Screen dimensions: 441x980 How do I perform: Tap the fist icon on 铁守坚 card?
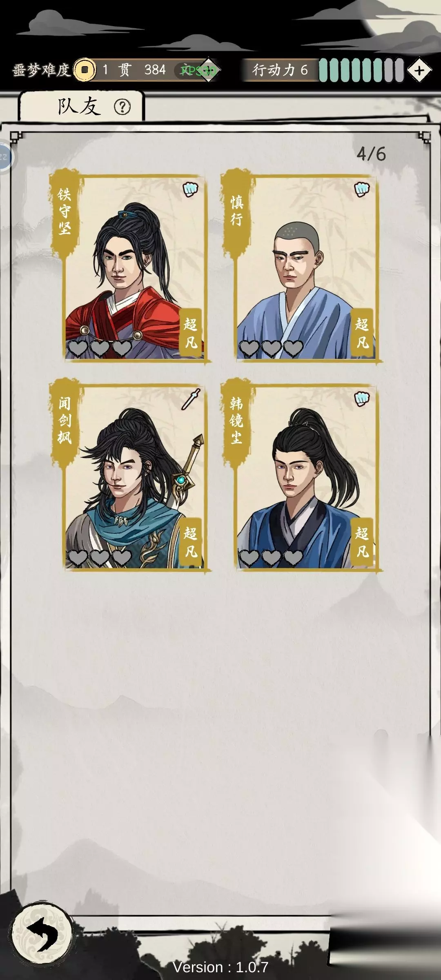click(190, 189)
